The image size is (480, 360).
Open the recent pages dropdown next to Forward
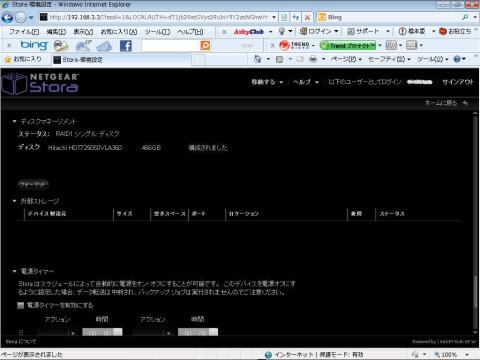31,17
